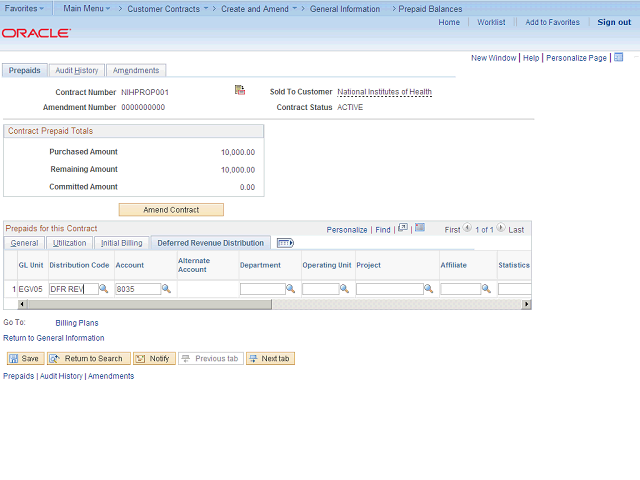
Task: Open Operating Unit lookup magnifier
Action: (x=344, y=289)
